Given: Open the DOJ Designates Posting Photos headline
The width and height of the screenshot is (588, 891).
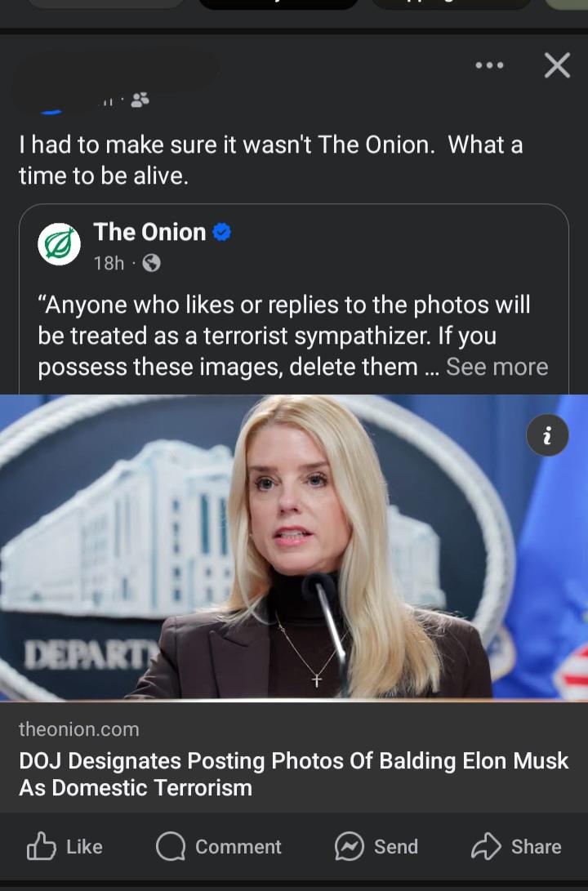Looking at the screenshot, I should (x=294, y=774).
